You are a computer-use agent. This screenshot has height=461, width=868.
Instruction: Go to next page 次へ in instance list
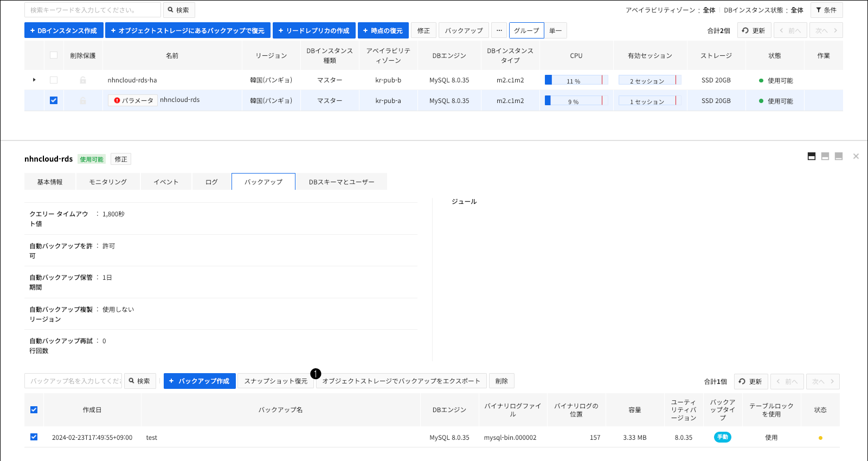[x=826, y=30]
